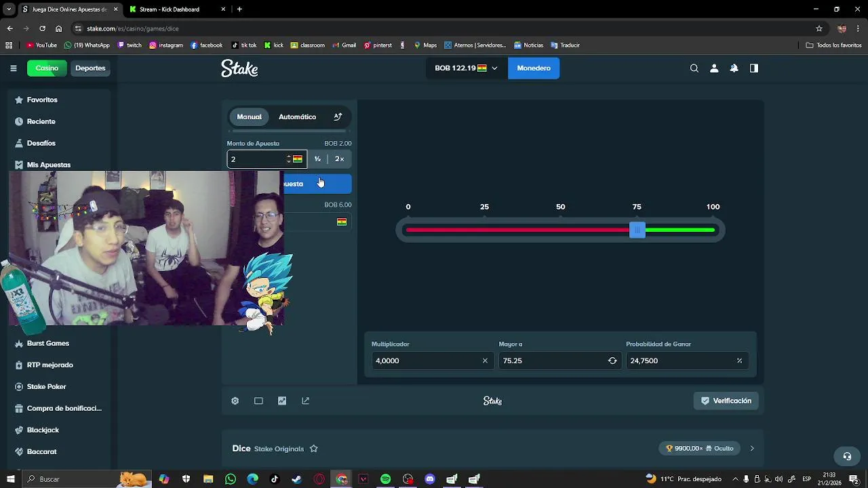
Task: Click the blue dice slider handle
Action: 637,230
